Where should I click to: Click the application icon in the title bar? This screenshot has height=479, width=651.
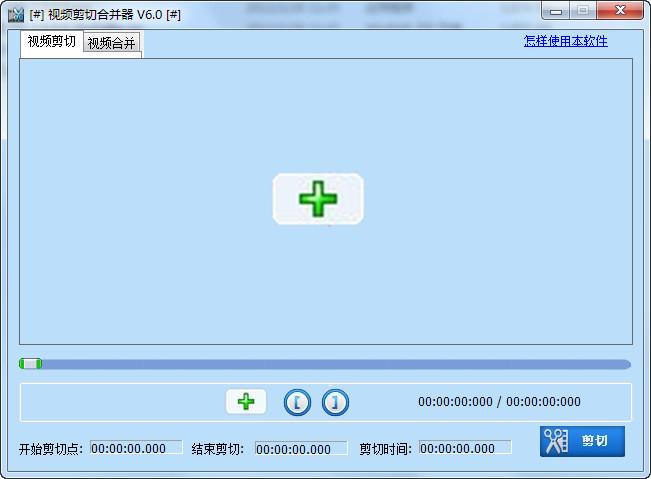pyautogui.click(x=16, y=15)
